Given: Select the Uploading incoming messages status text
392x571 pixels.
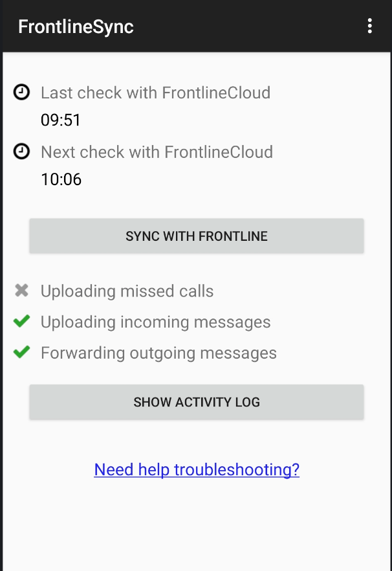Looking at the screenshot, I should click(x=155, y=322).
